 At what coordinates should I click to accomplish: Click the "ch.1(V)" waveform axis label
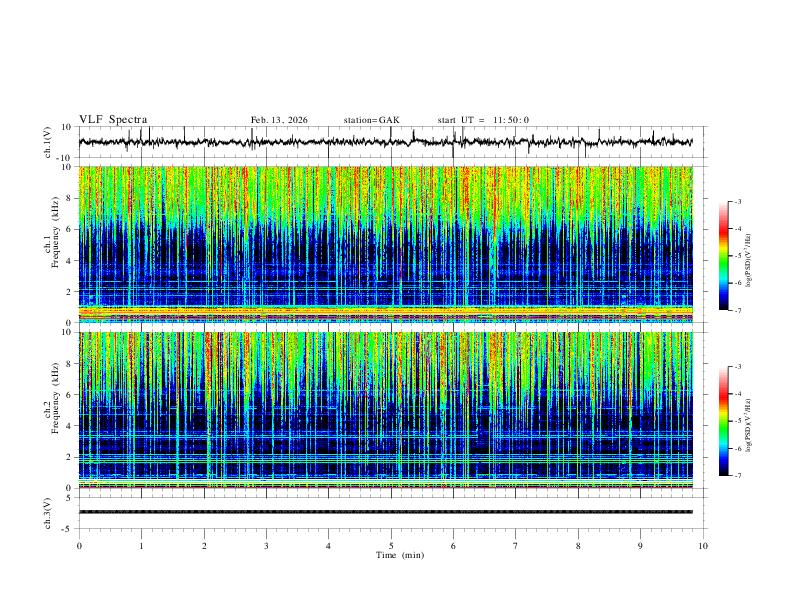(48, 142)
